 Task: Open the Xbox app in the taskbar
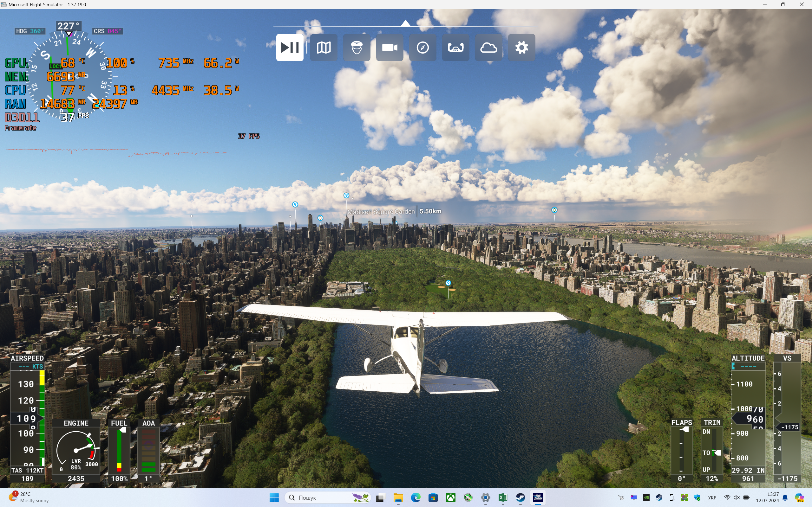450,497
